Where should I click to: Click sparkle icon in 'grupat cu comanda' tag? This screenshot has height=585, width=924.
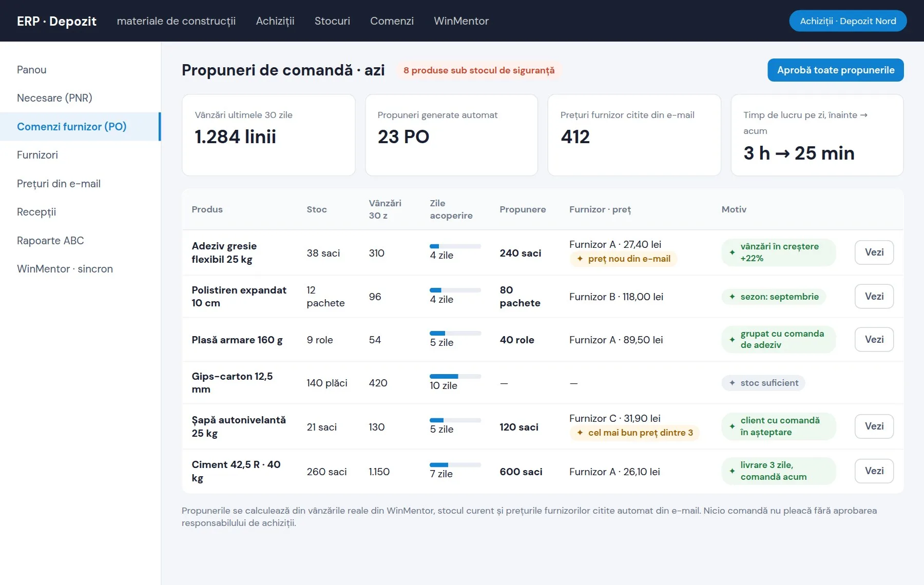coord(732,339)
